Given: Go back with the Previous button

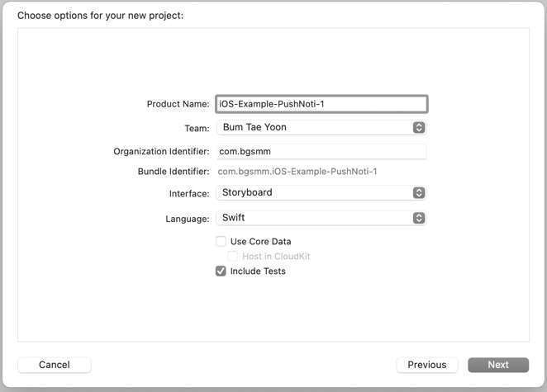Looking at the screenshot, I should pyautogui.click(x=426, y=365).
